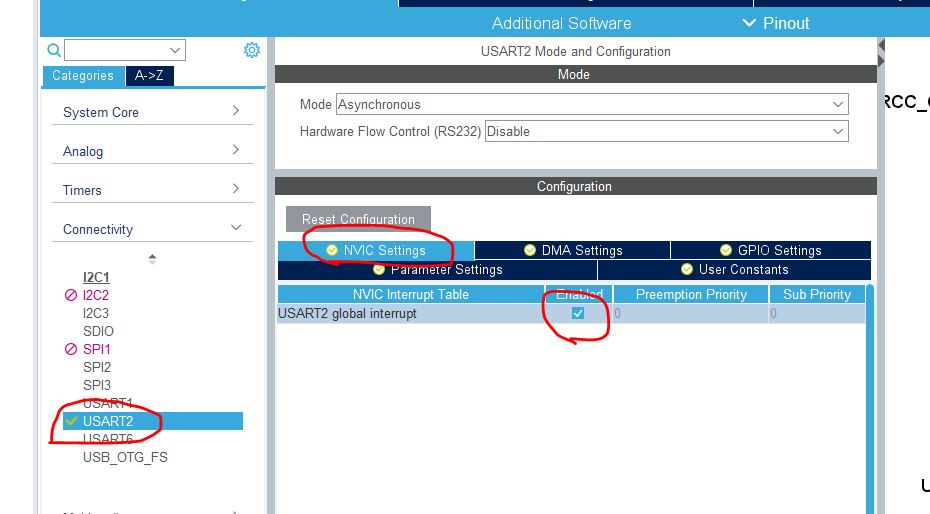The image size is (930, 514).
Task: Click the search magnifier icon
Action: (x=54, y=50)
